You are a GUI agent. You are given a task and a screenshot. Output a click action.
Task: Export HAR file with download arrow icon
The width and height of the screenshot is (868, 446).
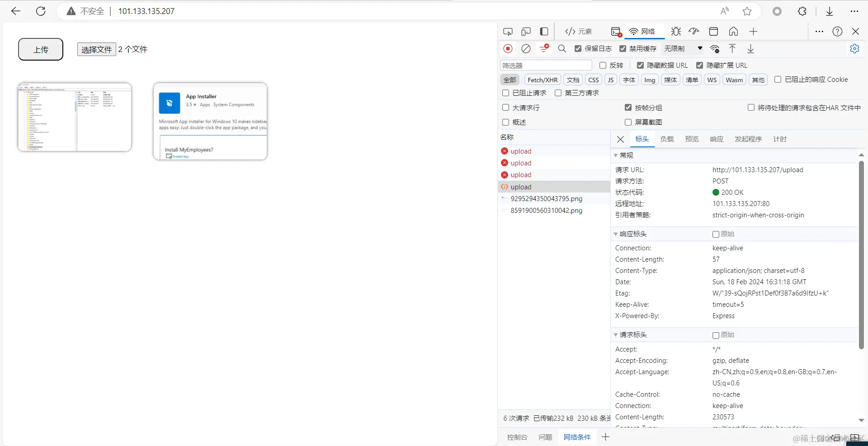click(750, 49)
